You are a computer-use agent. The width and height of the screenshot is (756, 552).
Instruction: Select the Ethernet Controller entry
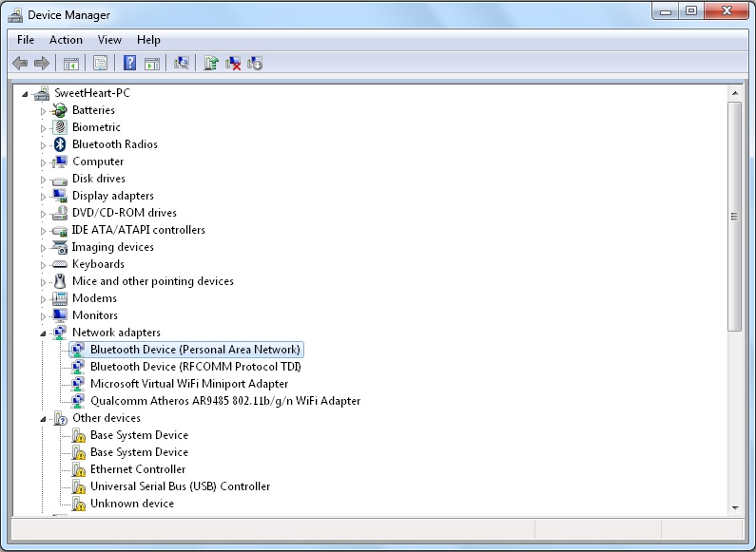pos(138,469)
